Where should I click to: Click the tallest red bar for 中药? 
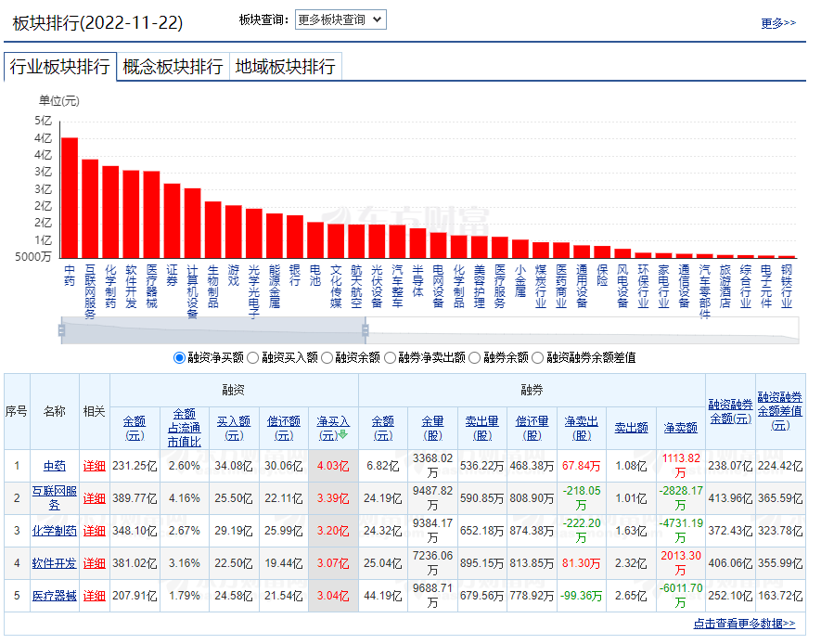coord(70,197)
